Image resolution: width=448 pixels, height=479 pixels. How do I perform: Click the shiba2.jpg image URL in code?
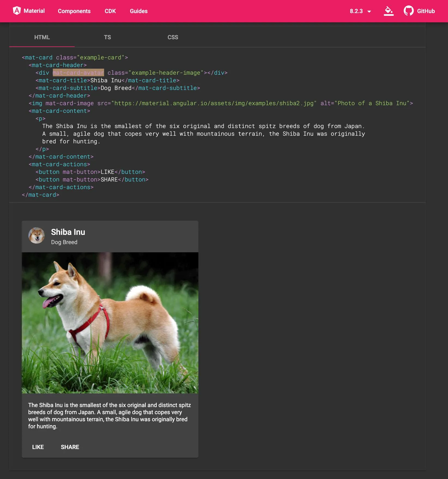[x=214, y=103]
